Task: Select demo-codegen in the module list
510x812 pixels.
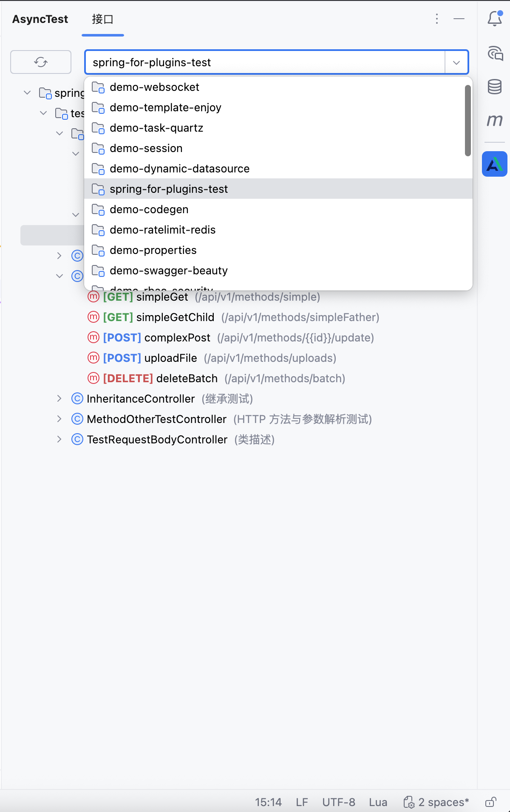Action: (149, 209)
